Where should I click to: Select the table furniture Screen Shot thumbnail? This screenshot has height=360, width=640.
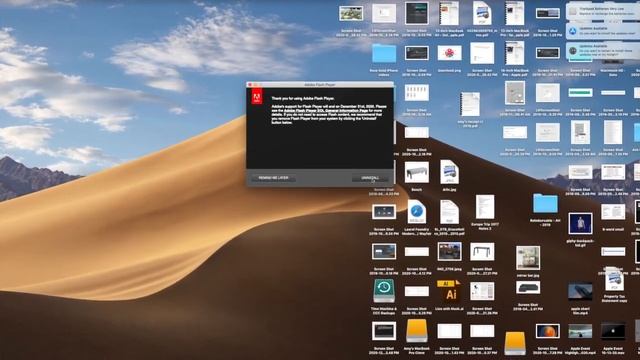tap(482, 251)
